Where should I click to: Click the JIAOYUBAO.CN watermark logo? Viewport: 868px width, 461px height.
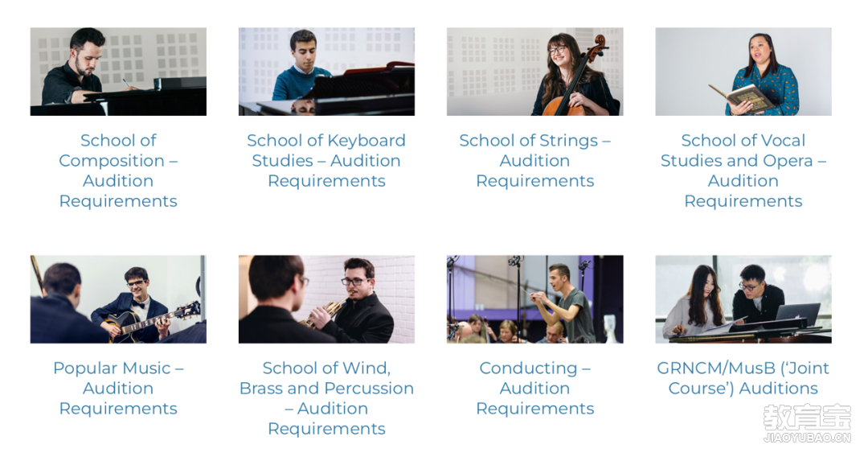(807, 424)
